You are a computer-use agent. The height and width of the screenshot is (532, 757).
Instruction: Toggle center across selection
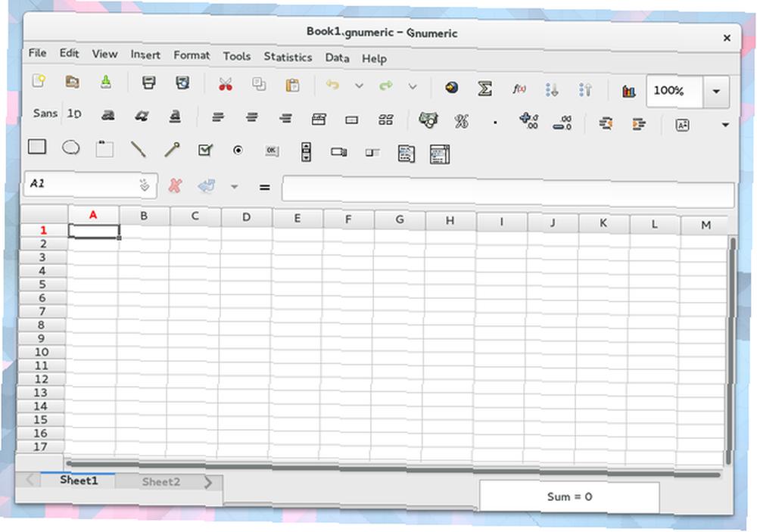[x=319, y=119]
